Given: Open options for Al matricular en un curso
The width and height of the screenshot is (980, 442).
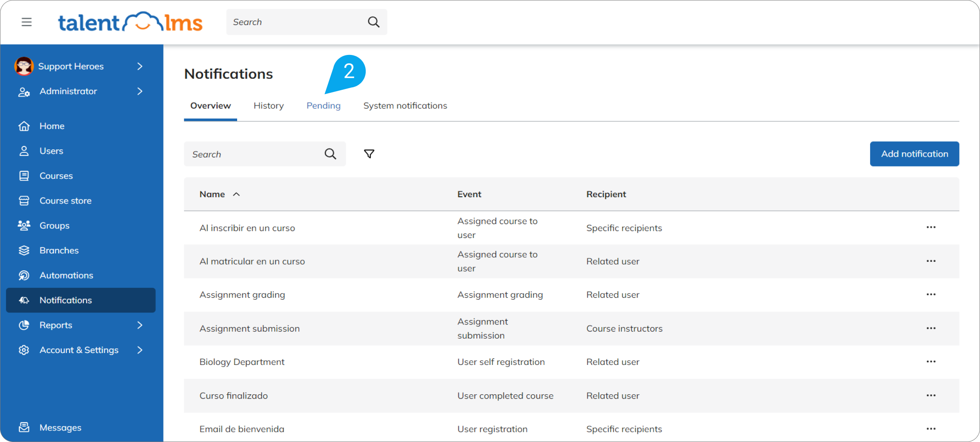Looking at the screenshot, I should tap(931, 261).
